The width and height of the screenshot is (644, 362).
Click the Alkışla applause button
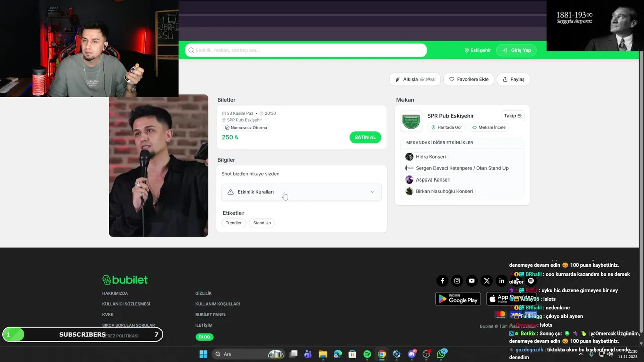tap(415, 79)
